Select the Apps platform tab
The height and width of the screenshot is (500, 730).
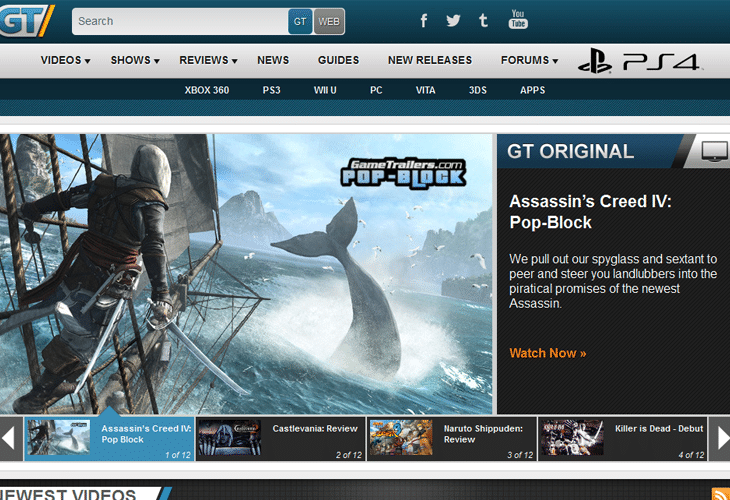click(533, 90)
